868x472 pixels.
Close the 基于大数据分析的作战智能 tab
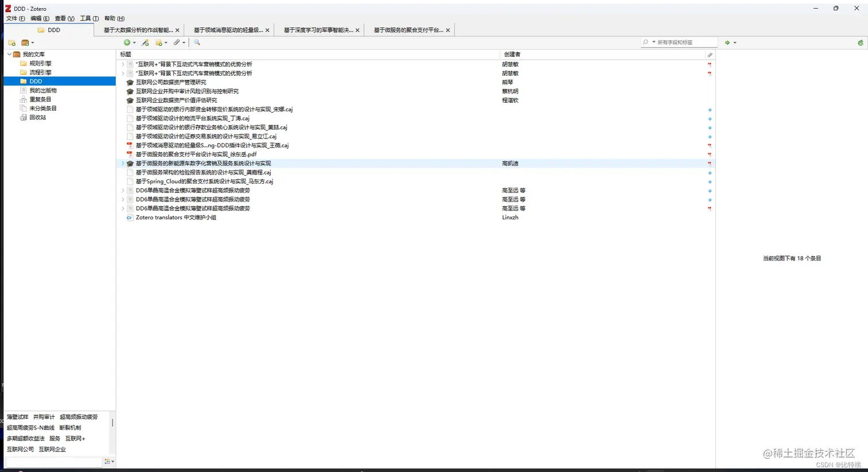point(177,30)
